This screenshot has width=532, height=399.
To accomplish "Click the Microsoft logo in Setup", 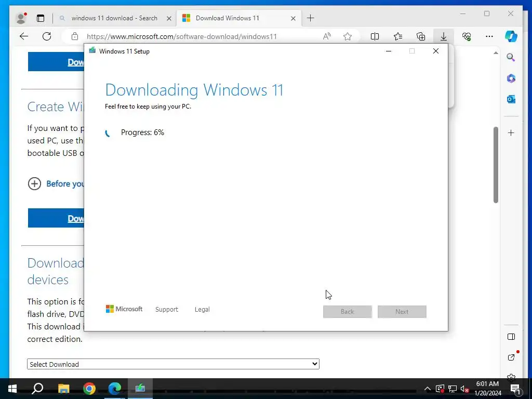I will pyautogui.click(x=124, y=309).
